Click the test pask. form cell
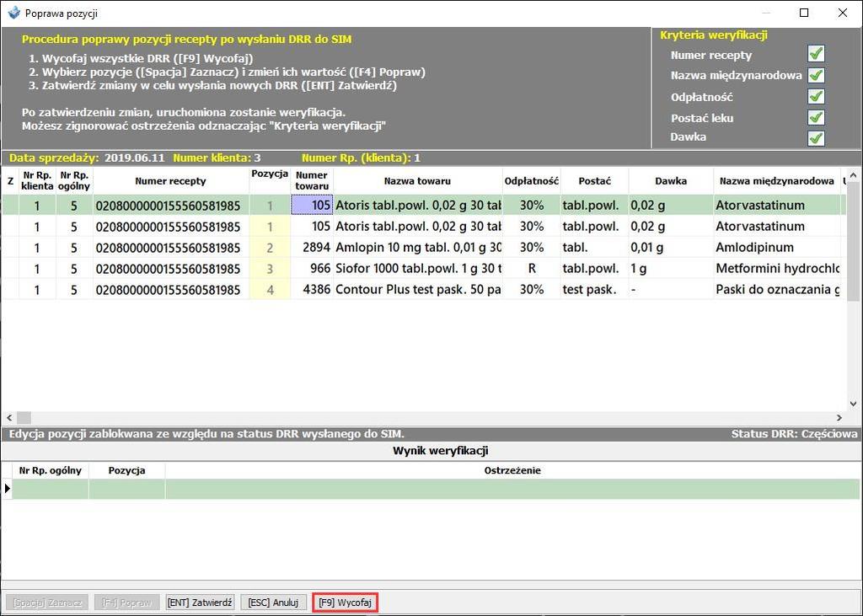Viewport: 863px width, 616px height. (x=594, y=290)
